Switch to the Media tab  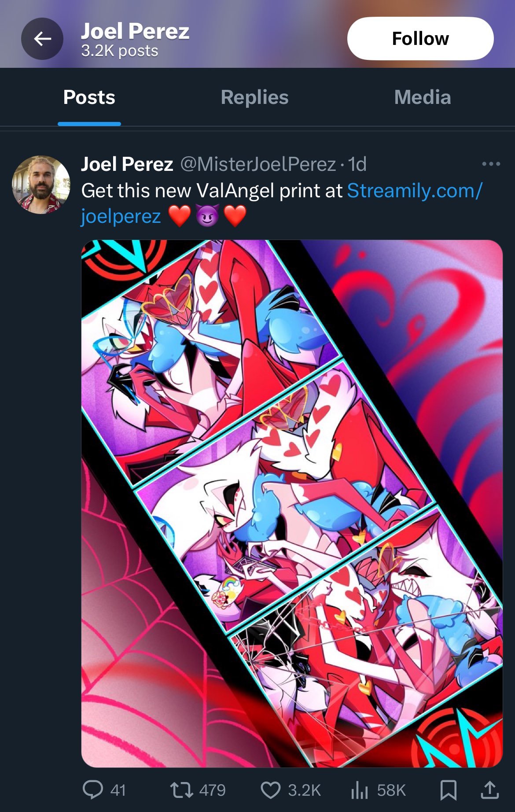click(422, 97)
